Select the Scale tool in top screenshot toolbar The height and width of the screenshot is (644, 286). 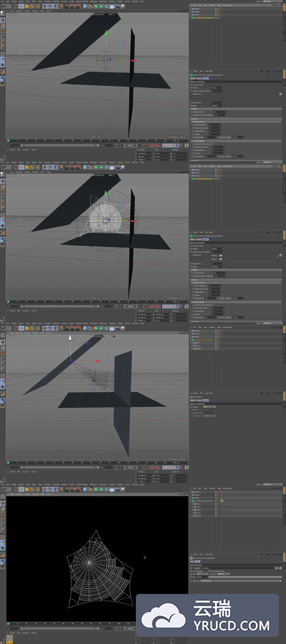pyautogui.click(x=26, y=6)
